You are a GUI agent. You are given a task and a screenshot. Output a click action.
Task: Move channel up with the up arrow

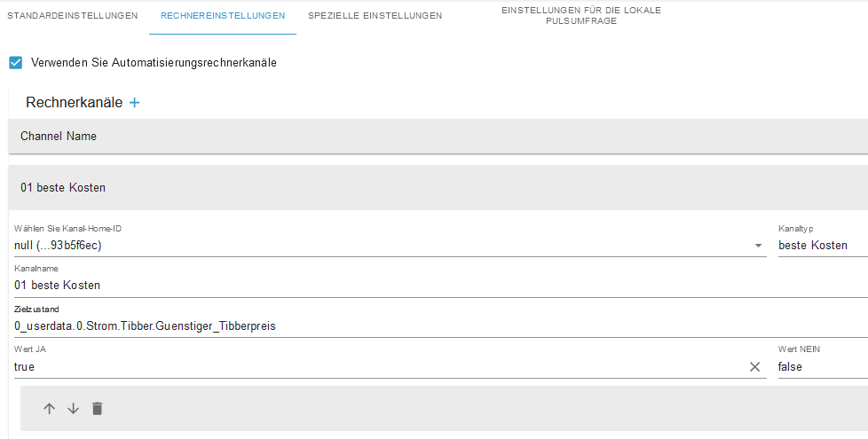(50, 409)
